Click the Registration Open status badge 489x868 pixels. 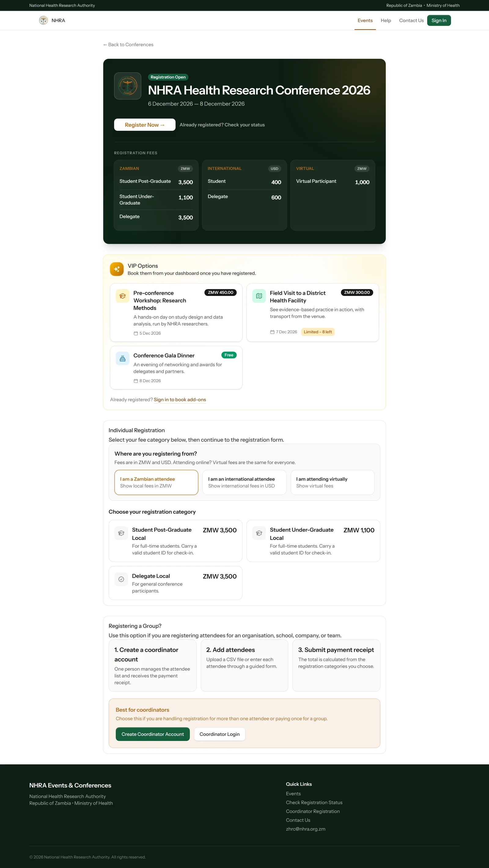pos(168,77)
